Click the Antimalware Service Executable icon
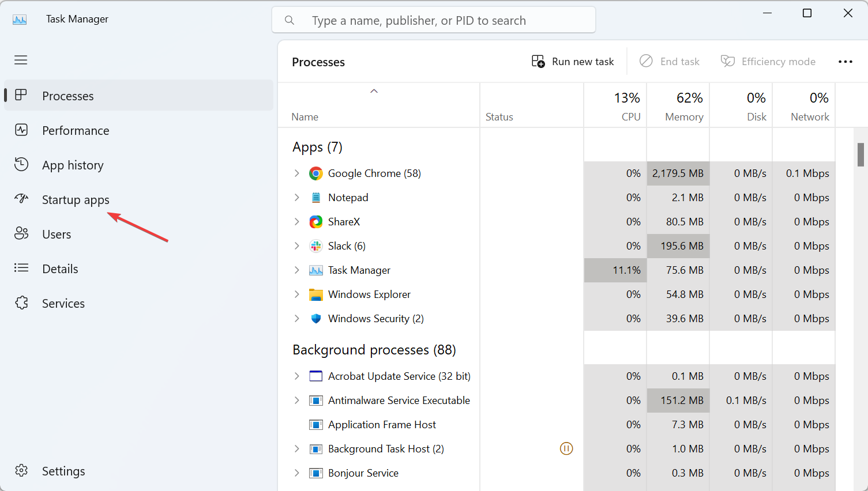 [316, 401]
